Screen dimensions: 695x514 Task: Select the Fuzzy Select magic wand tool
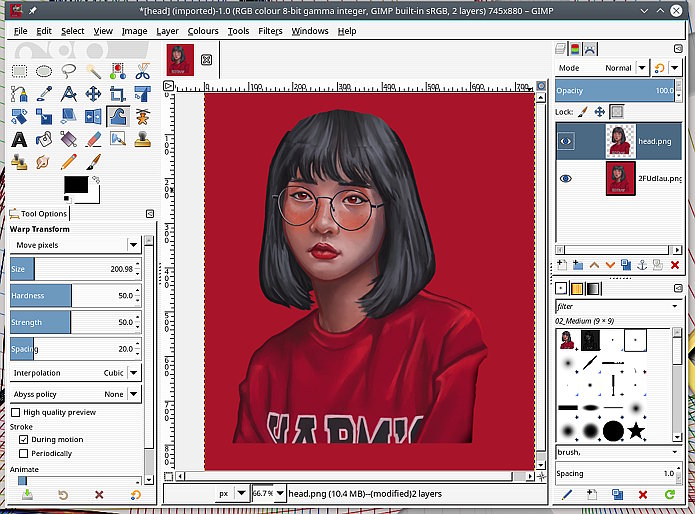tap(94, 70)
